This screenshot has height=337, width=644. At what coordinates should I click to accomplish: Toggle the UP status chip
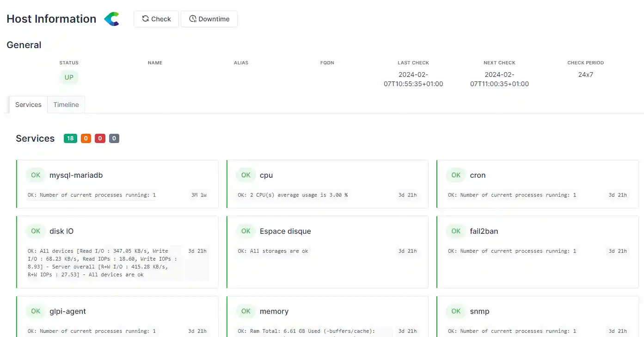(68, 77)
